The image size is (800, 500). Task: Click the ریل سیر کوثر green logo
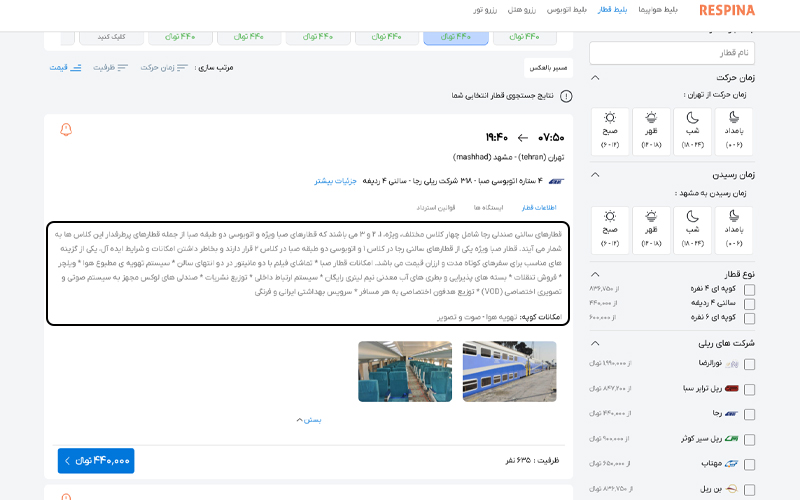pos(732,438)
